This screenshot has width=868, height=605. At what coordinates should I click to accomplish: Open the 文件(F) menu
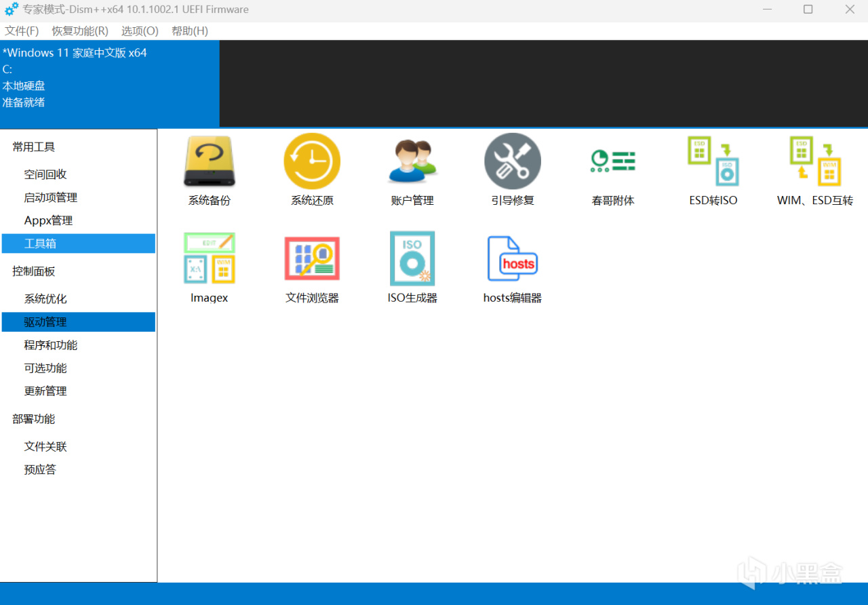click(22, 31)
